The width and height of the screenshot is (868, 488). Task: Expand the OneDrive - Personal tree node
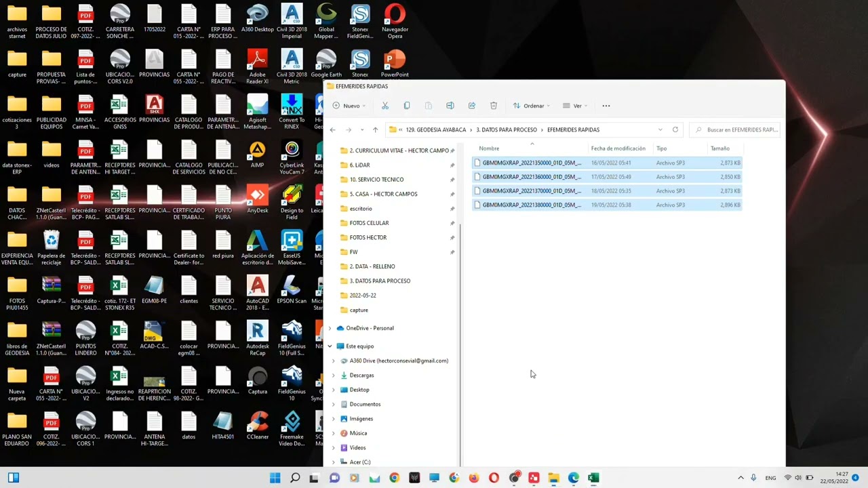coord(330,328)
